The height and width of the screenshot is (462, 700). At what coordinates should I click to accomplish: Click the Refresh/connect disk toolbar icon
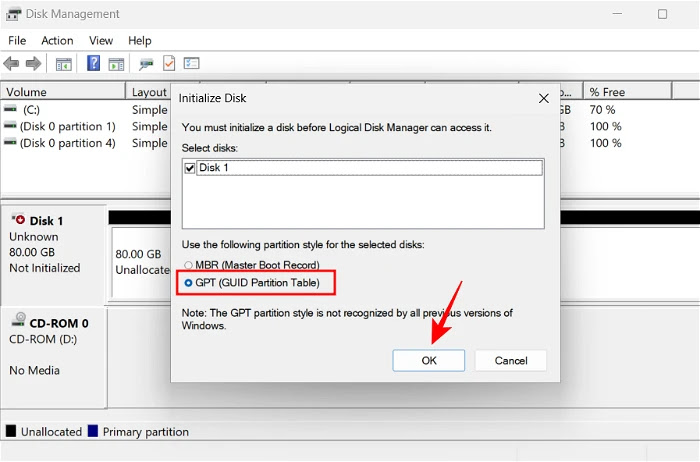(x=146, y=64)
